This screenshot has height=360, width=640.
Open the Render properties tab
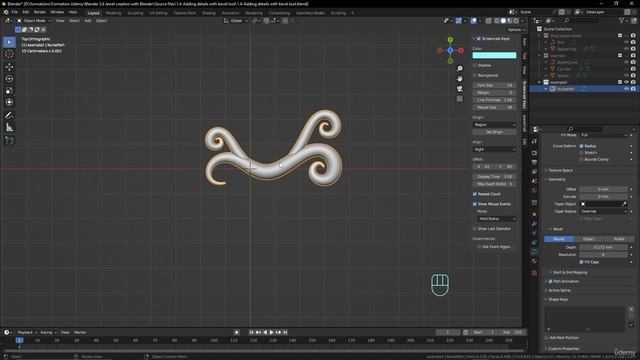(534, 153)
